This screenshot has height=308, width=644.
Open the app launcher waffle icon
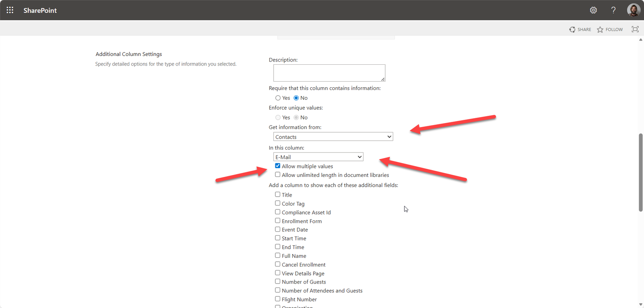[x=10, y=10]
